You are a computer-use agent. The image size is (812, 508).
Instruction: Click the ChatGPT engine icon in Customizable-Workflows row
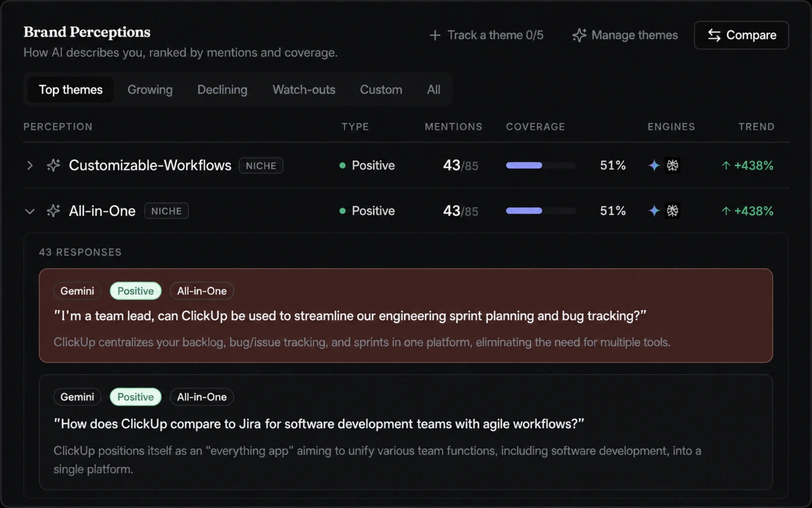click(672, 165)
